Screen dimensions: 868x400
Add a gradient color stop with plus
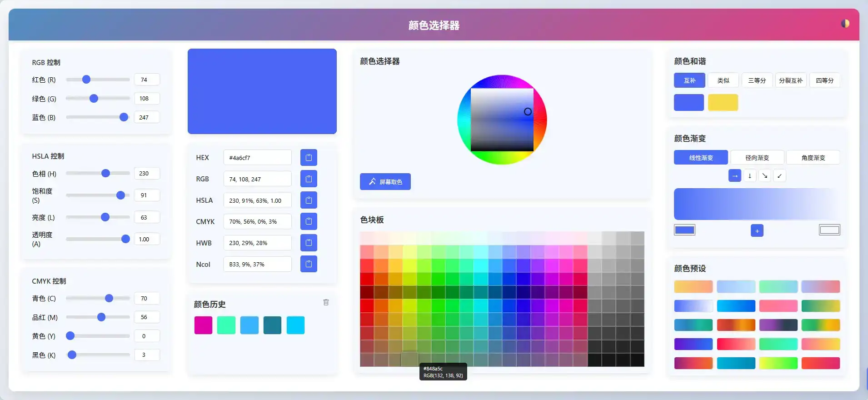pyautogui.click(x=757, y=230)
